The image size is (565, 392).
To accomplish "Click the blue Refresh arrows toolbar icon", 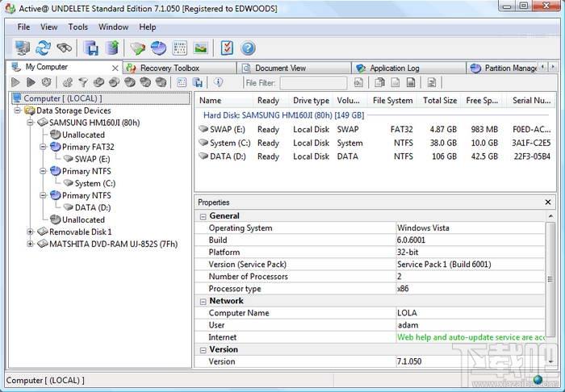I will coord(44,48).
